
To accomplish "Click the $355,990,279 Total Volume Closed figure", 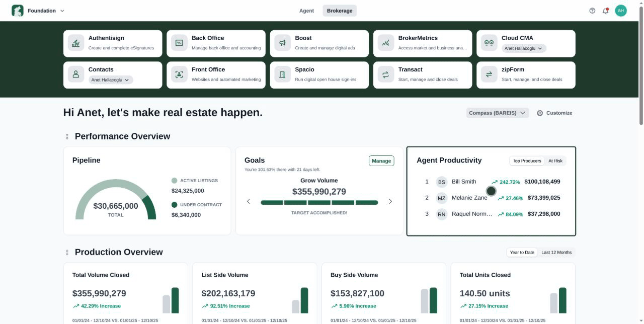I will pyautogui.click(x=99, y=293).
